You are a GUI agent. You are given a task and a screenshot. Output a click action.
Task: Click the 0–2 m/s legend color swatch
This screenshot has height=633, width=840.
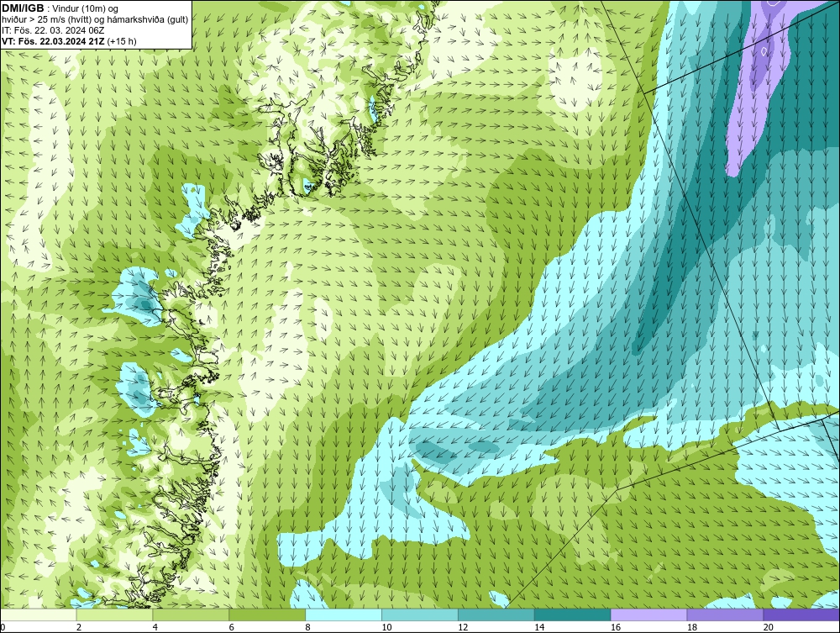pyautogui.click(x=38, y=615)
